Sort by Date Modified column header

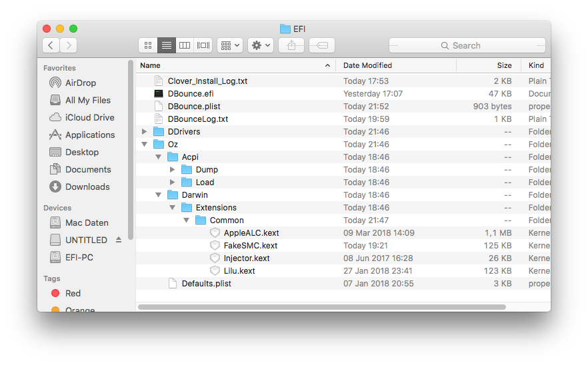tap(396, 65)
